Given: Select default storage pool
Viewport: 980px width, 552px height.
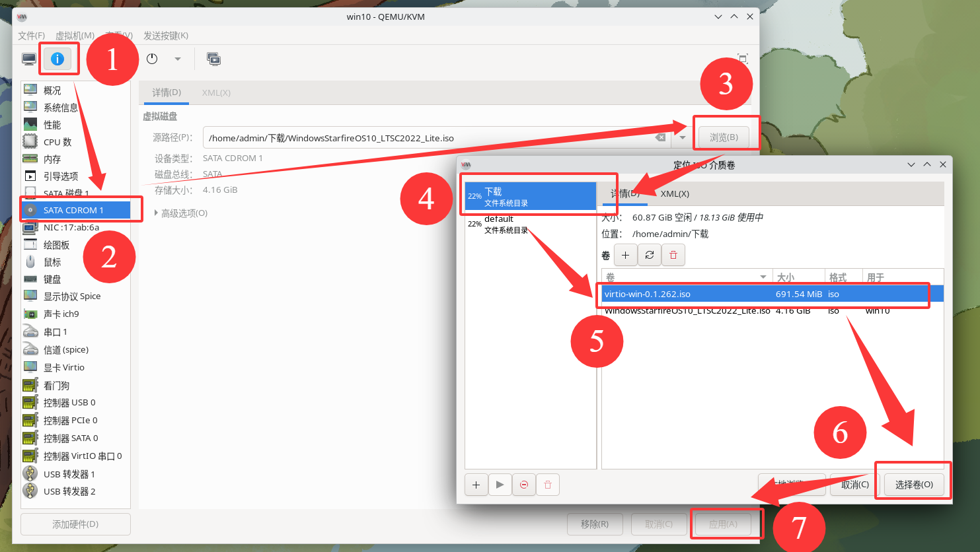Looking at the screenshot, I should 531,224.
